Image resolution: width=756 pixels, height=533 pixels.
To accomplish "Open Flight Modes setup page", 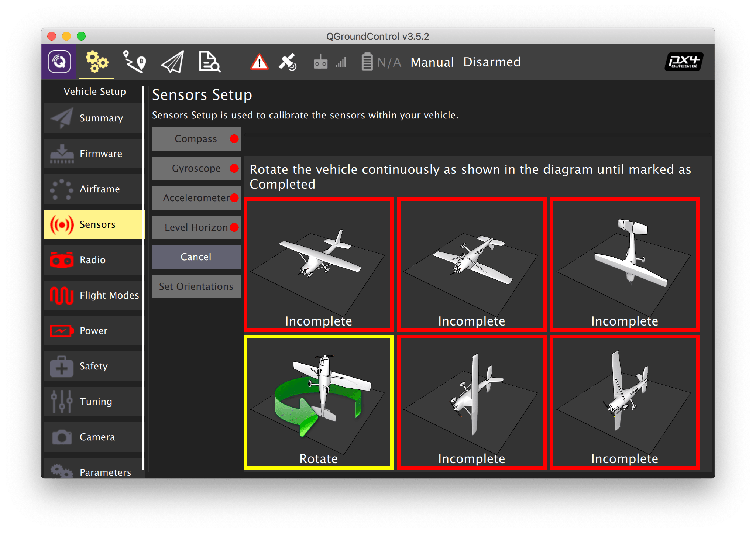I will coord(94,295).
